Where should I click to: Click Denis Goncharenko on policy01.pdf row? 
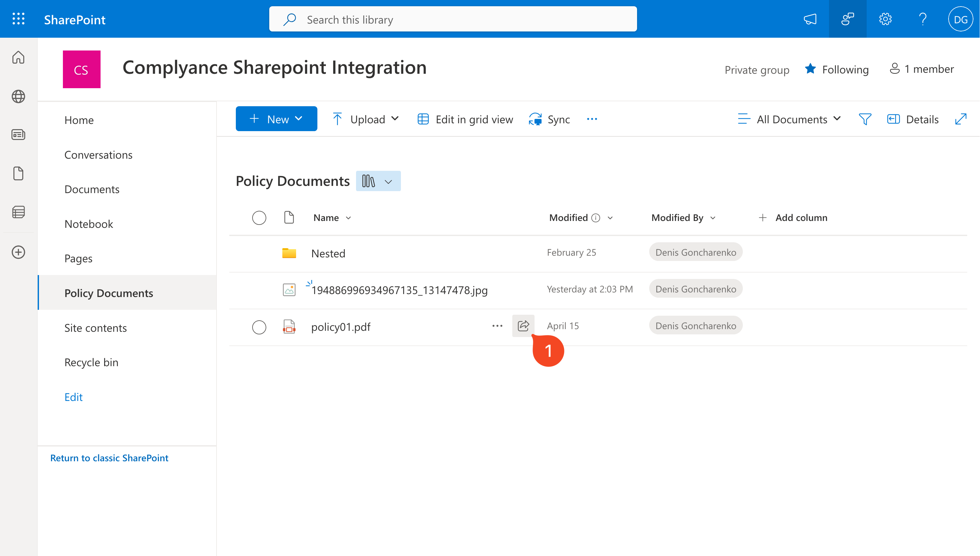click(x=695, y=325)
